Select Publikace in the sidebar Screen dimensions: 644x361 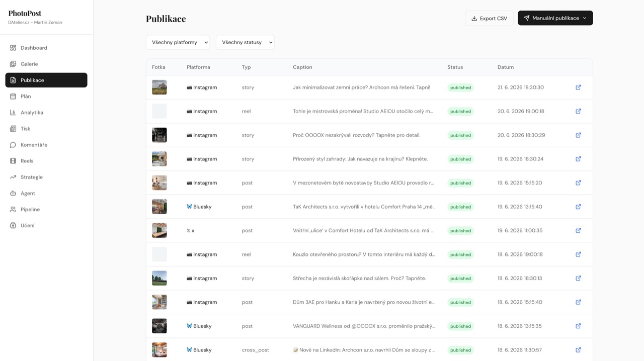[46, 80]
